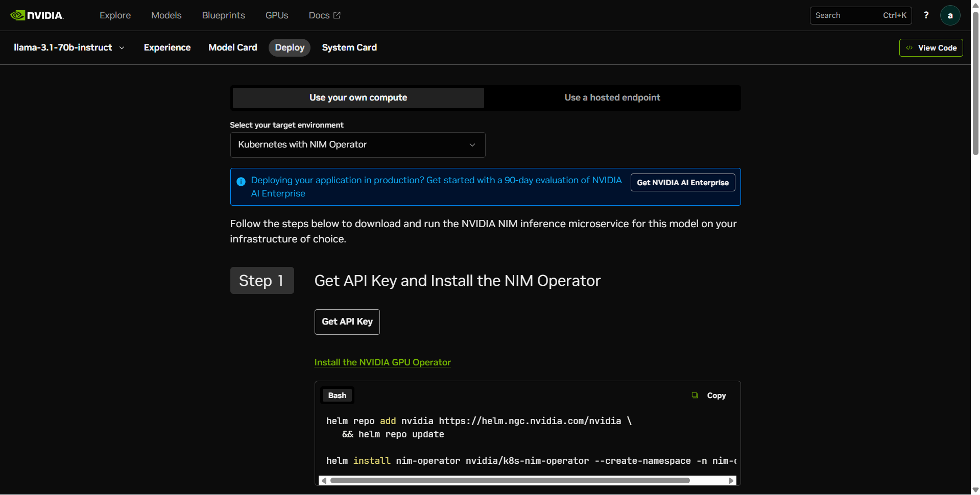980x495 pixels.
Task: Switch to Use a hosted endpoint
Action: (x=612, y=97)
